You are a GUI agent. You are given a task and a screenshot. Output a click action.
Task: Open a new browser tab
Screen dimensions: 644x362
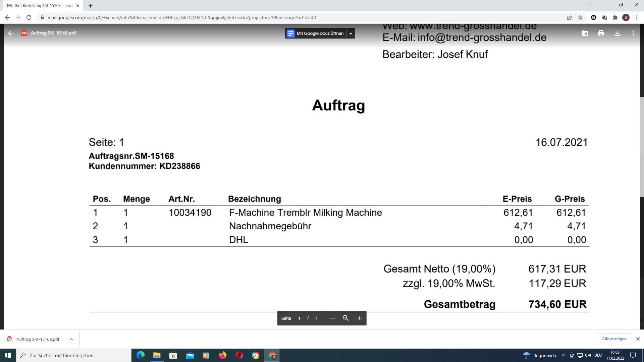click(91, 6)
